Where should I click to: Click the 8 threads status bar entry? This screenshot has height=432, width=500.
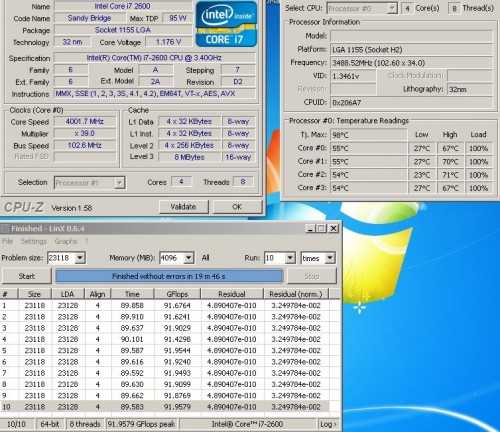coord(85,424)
